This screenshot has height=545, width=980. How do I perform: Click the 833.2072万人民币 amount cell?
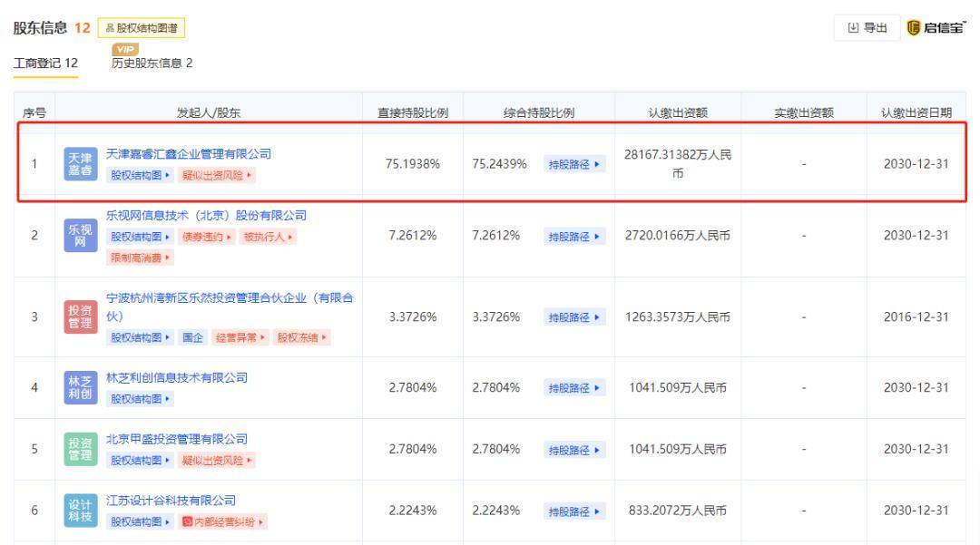pyautogui.click(x=678, y=510)
